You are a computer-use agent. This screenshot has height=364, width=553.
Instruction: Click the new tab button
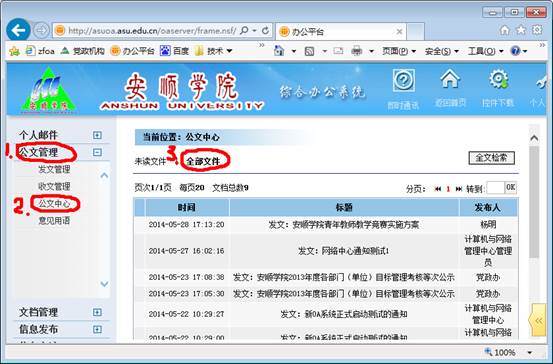pyautogui.click(x=415, y=32)
